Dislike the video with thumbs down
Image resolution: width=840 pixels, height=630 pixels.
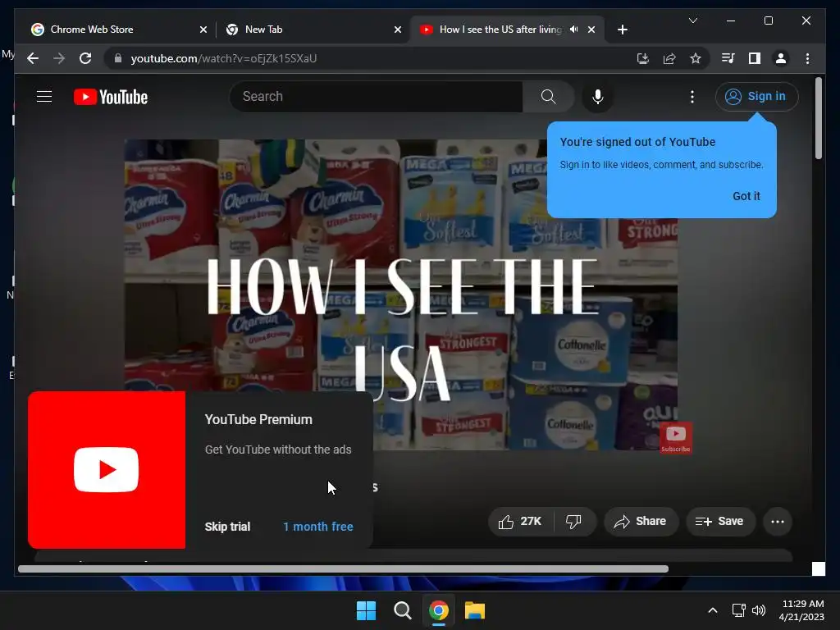pos(573,521)
